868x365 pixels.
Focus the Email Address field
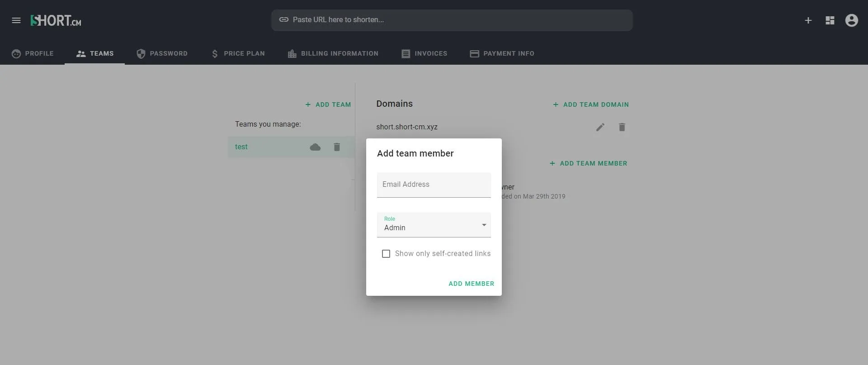point(434,185)
